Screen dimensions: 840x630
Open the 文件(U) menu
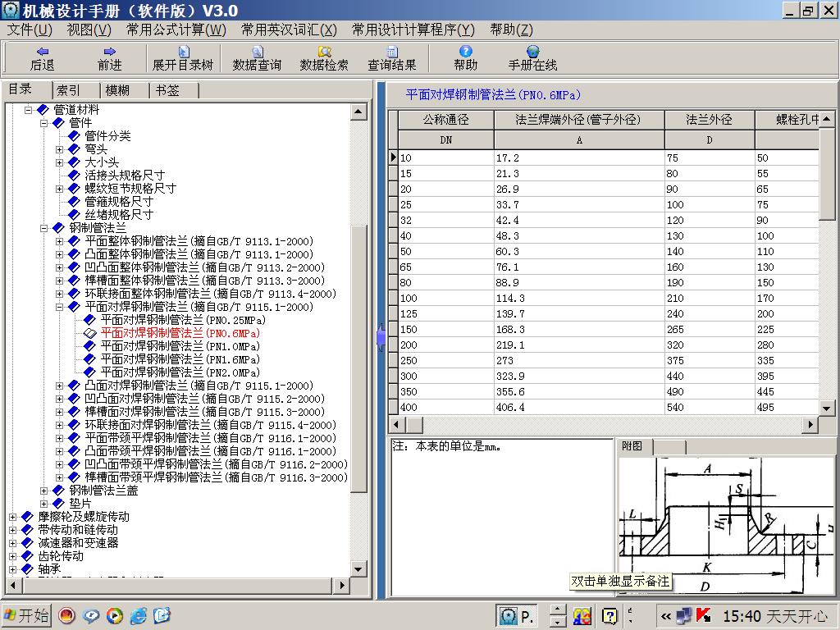coord(30,30)
